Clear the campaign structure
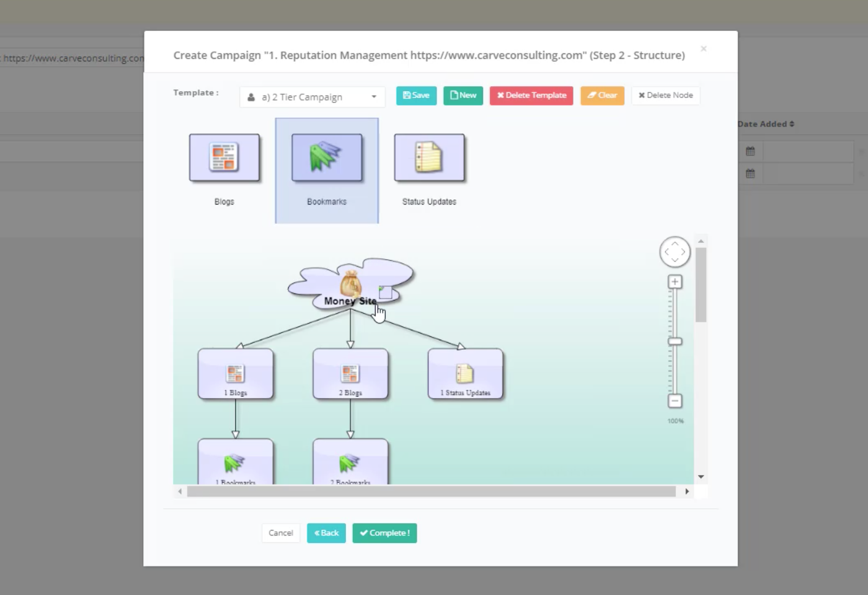 pos(602,95)
